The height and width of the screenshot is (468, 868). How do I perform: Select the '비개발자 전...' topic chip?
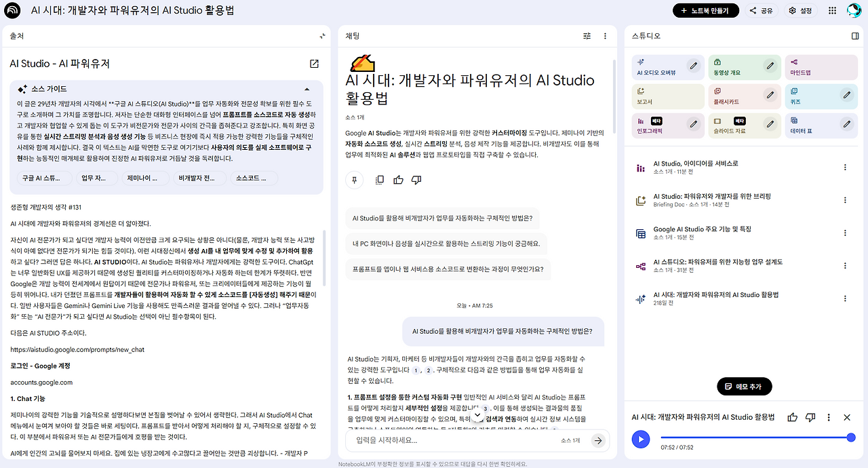click(x=199, y=178)
